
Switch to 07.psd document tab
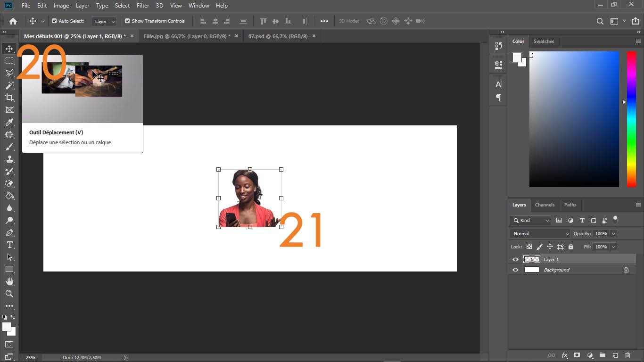point(278,36)
